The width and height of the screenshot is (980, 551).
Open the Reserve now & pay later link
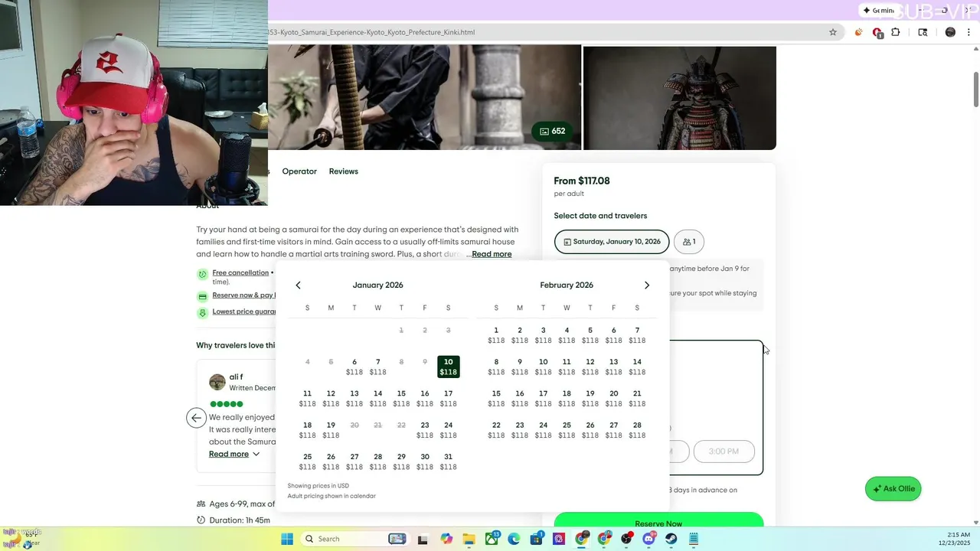[x=244, y=295]
